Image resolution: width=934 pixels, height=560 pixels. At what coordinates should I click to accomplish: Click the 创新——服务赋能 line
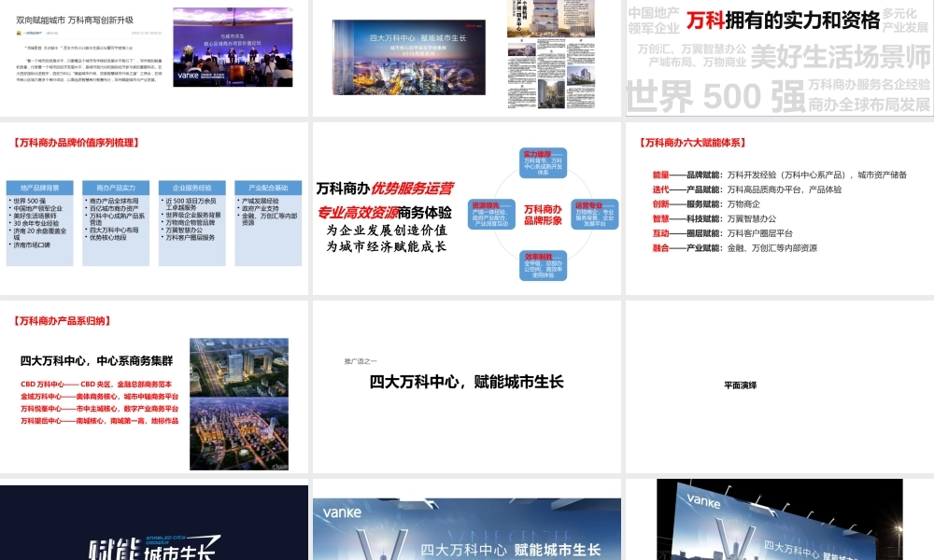706,204
